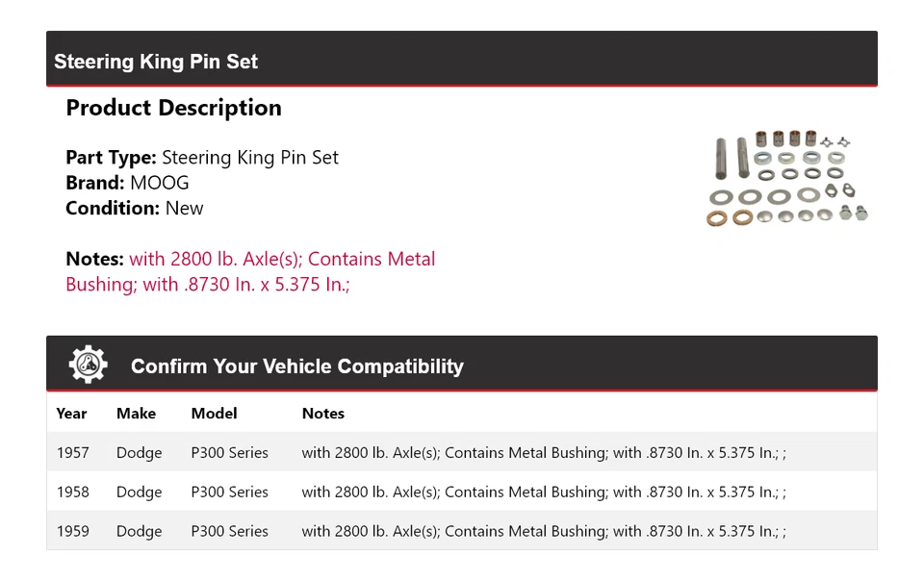The image size is (924, 581).
Task: Click Dodge in the 1957 row
Action: (x=139, y=453)
